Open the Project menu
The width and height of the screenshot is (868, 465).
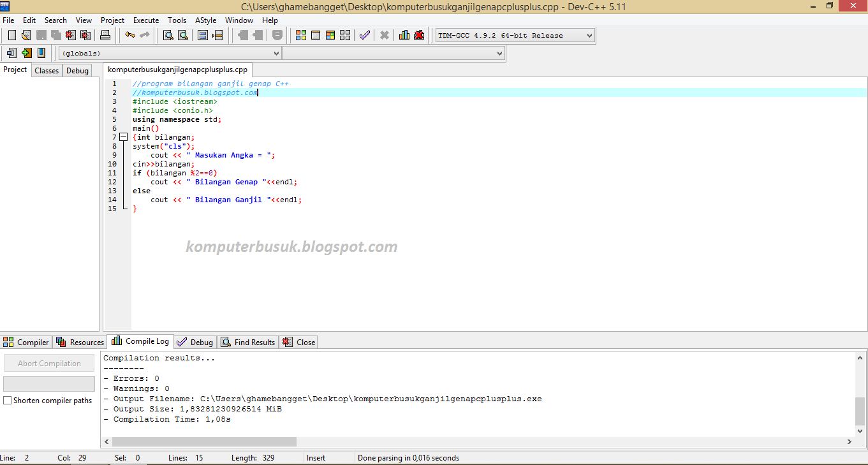click(113, 20)
